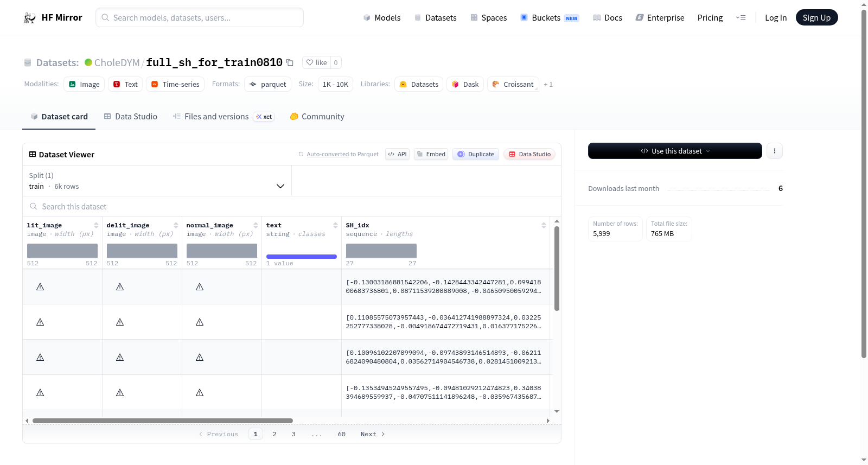Switch to the Data Studio tab
Image resolution: width=868 pixels, height=465 pixels.
[x=131, y=117]
